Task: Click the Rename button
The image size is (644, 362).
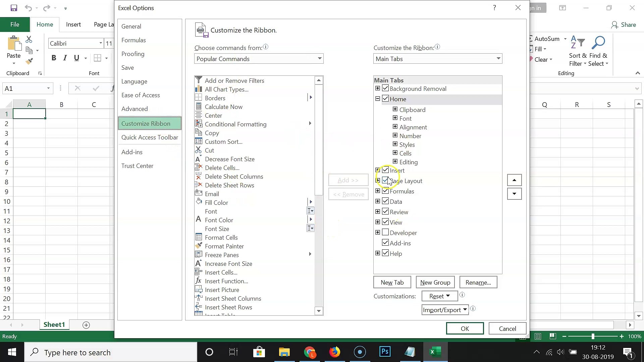Action: pos(478,283)
